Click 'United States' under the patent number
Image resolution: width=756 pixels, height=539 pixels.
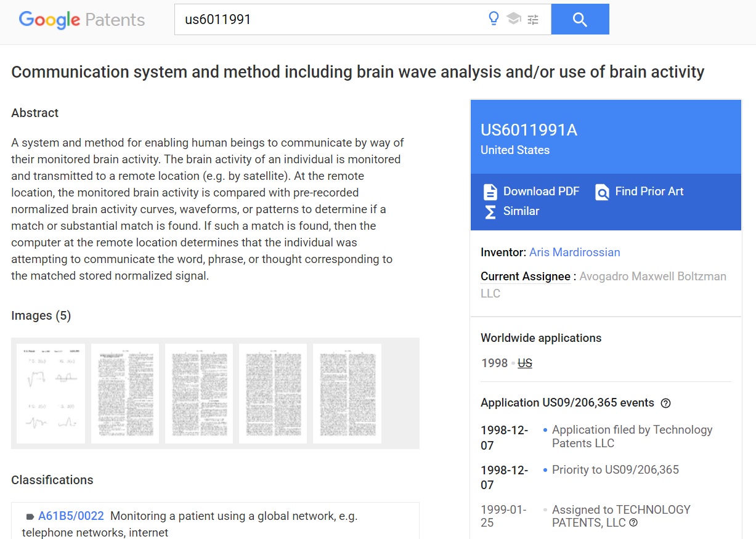515,150
